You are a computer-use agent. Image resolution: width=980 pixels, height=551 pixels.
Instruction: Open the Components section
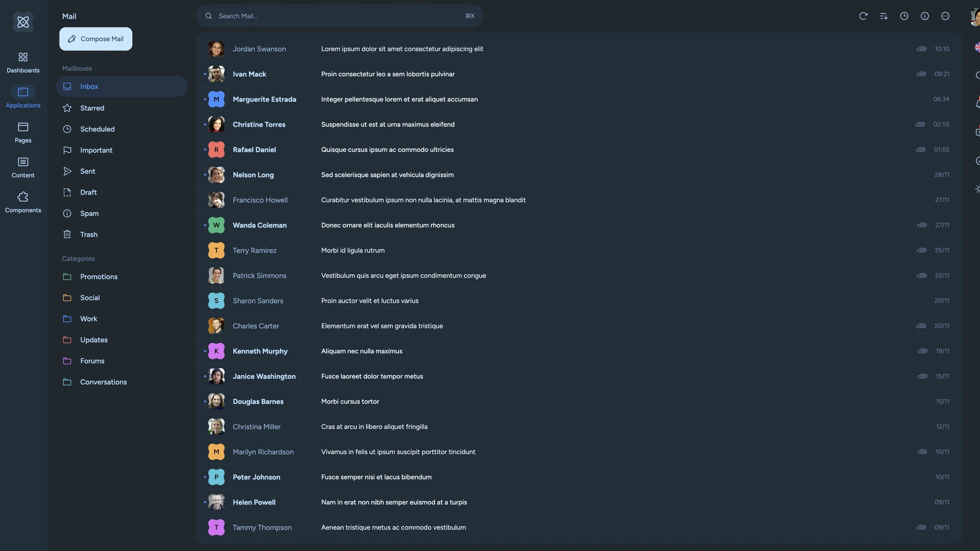[23, 203]
